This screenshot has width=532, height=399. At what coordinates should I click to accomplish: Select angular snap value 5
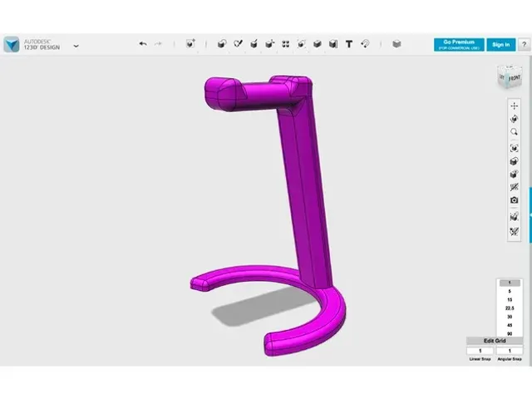coord(510,292)
